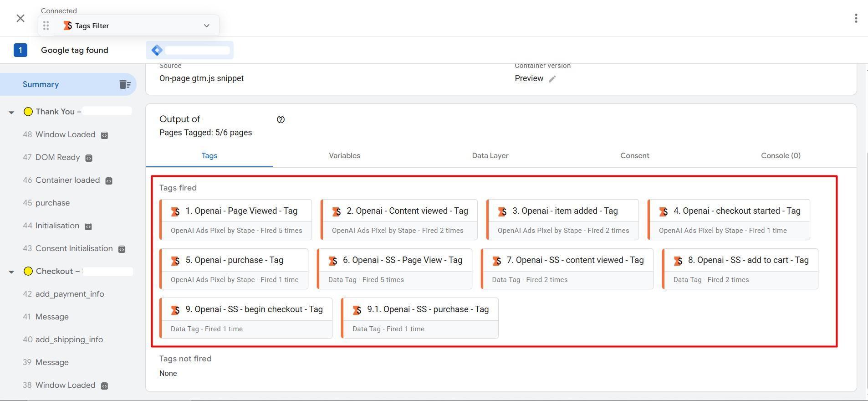
Task: Switch to the Consent tab
Action: 635,156
